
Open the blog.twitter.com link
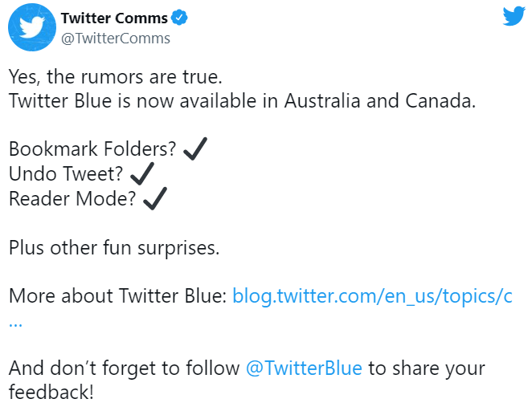pyautogui.click(x=372, y=295)
